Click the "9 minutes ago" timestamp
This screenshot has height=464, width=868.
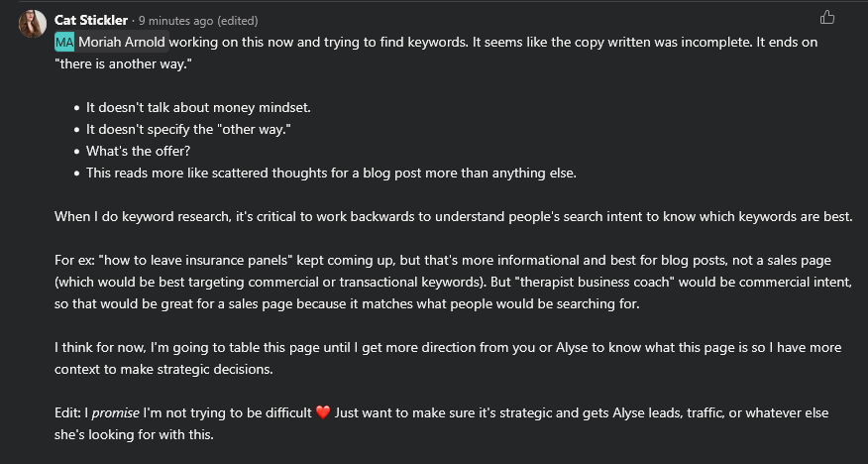point(175,21)
